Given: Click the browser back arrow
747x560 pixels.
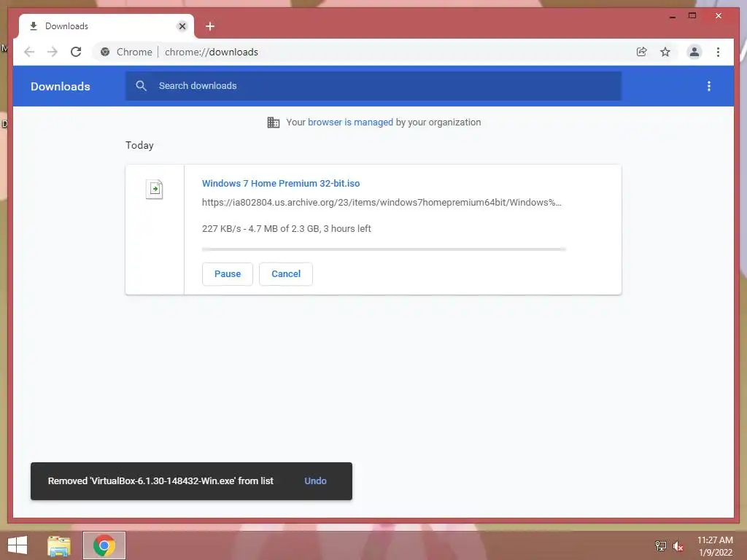Looking at the screenshot, I should [29, 52].
